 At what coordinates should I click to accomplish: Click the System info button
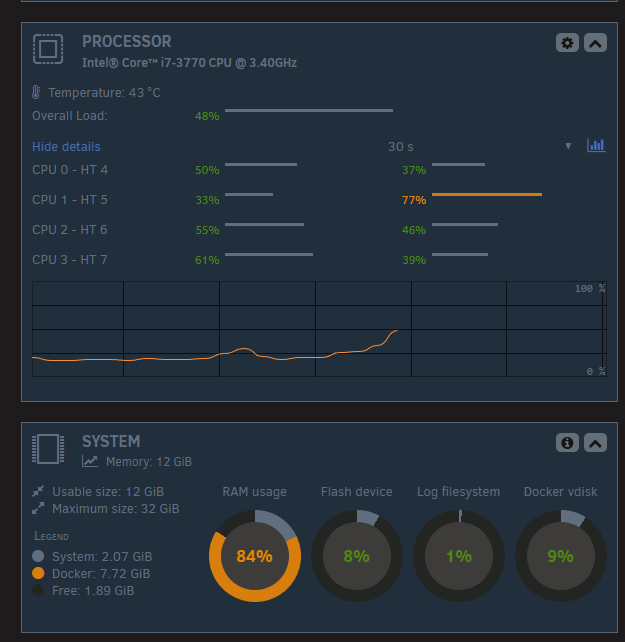pos(567,443)
